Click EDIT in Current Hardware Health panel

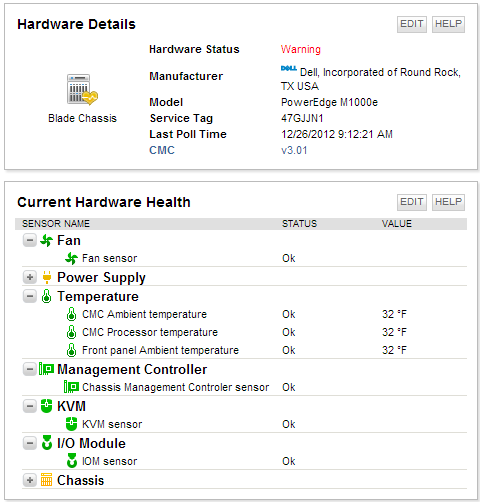pyautogui.click(x=412, y=202)
